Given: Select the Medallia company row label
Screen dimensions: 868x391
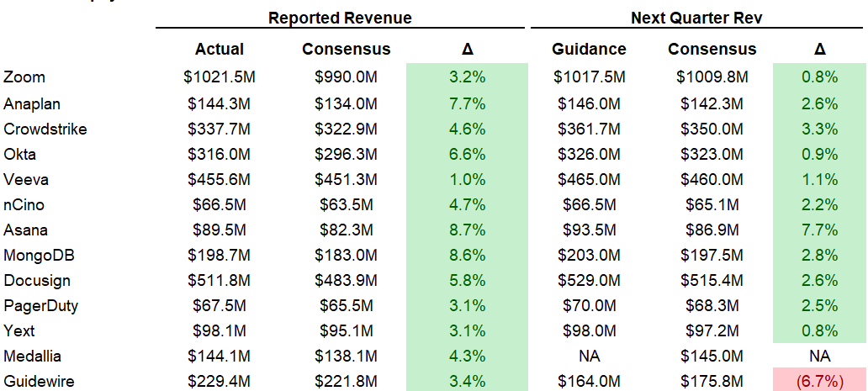Looking at the screenshot, I should (x=32, y=357).
